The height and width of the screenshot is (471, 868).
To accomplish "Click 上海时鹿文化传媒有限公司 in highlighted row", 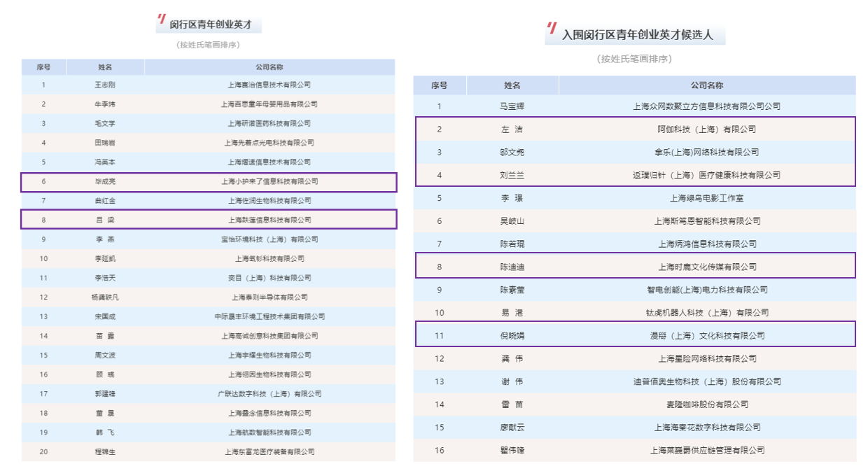I will pos(706,267).
